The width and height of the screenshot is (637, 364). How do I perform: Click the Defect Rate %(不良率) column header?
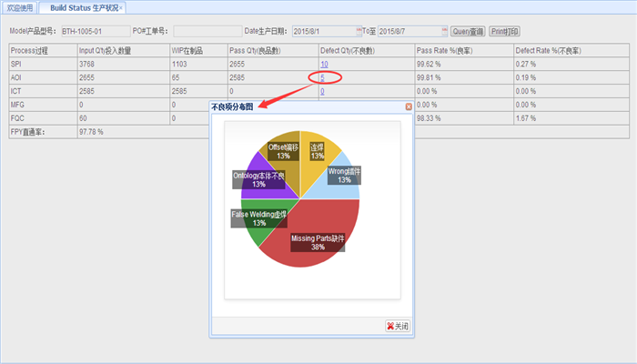tap(571, 51)
